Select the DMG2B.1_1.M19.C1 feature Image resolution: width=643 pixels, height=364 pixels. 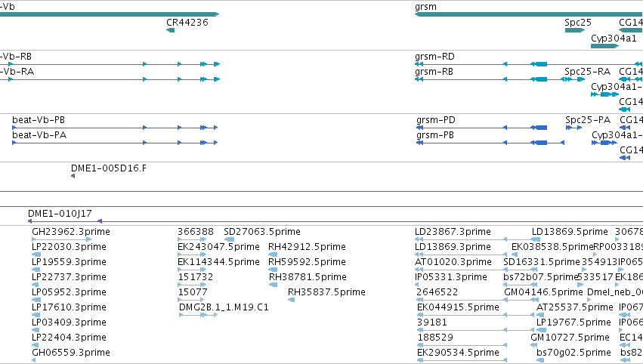199,315
